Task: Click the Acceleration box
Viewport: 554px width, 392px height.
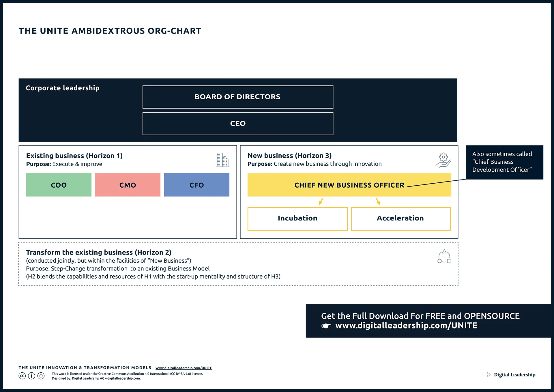Action: [400, 219]
